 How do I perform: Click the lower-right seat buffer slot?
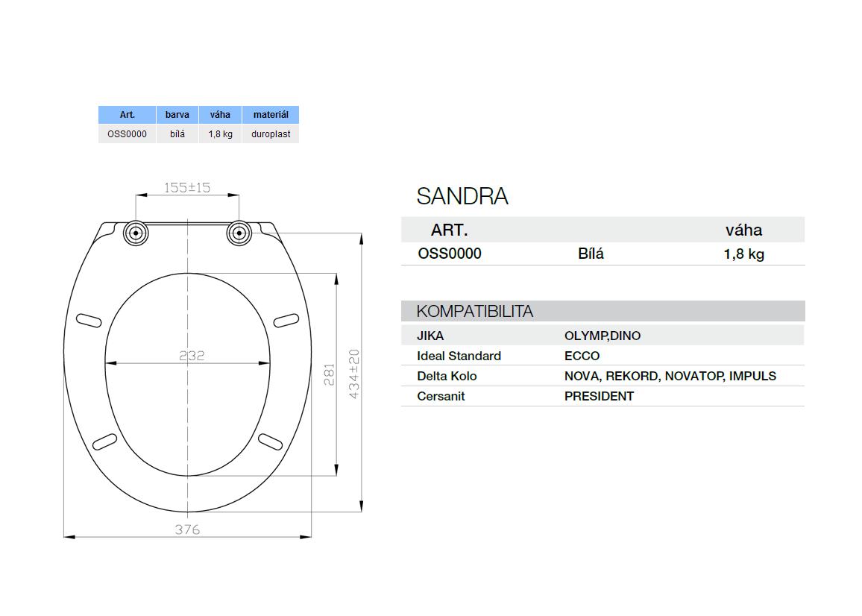pos(271,441)
